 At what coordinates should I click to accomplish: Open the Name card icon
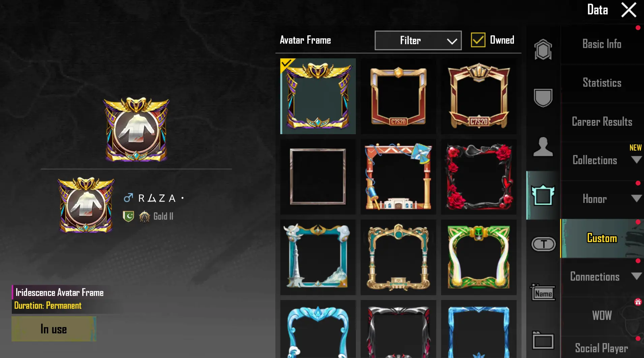543,293
